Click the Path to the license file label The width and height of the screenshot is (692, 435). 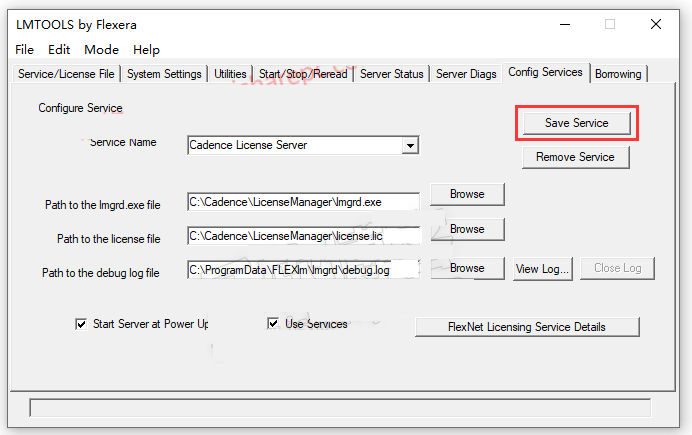click(x=109, y=239)
